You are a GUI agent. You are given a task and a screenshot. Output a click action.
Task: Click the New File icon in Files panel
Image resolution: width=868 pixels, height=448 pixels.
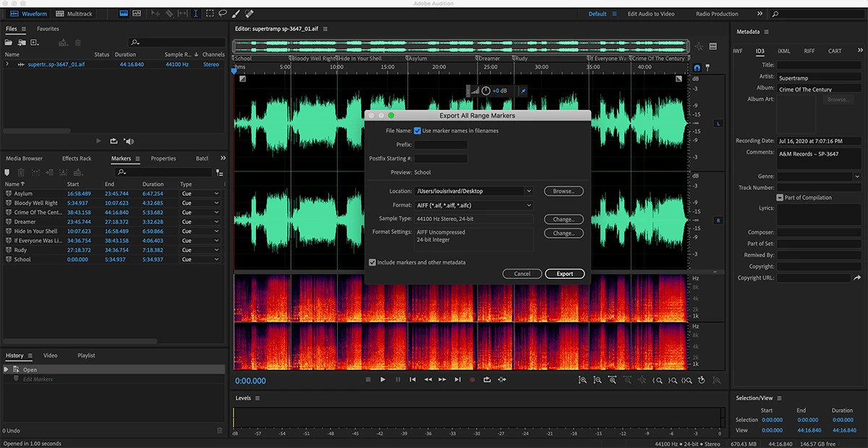35,43
